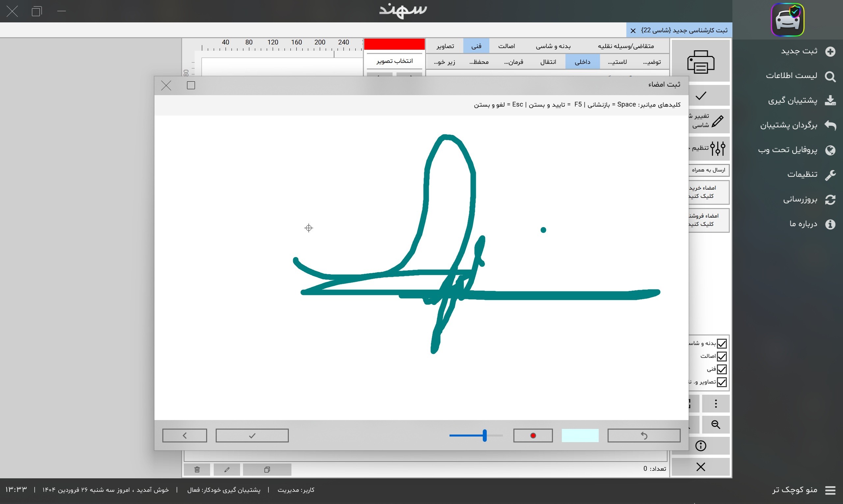Select the انتقال sub-tab
The image size is (843, 504).
pyautogui.click(x=548, y=62)
